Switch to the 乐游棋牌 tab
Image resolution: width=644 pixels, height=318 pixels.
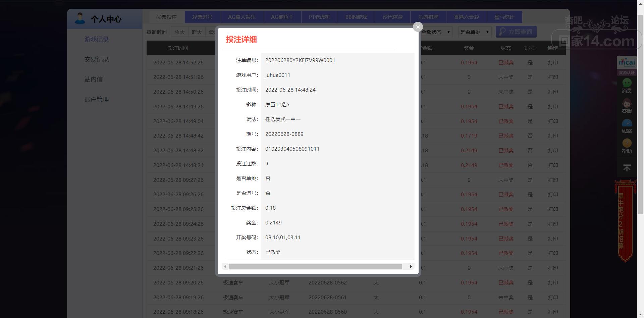click(x=428, y=17)
